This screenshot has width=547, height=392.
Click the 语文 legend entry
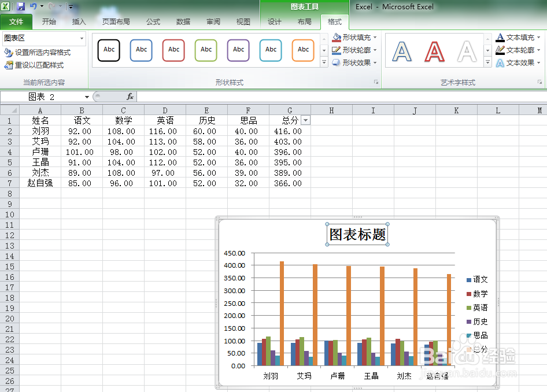[x=477, y=279]
